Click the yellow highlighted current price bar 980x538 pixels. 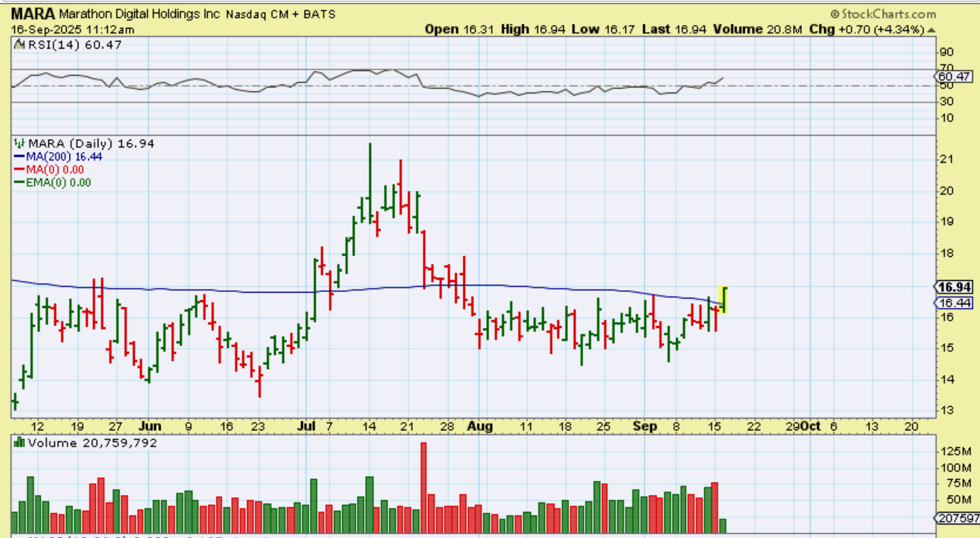[x=723, y=299]
